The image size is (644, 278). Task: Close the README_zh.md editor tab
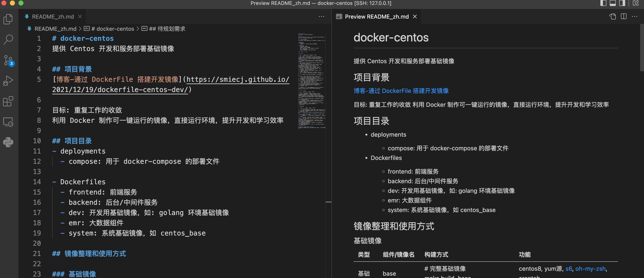click(x=80, y=16)
